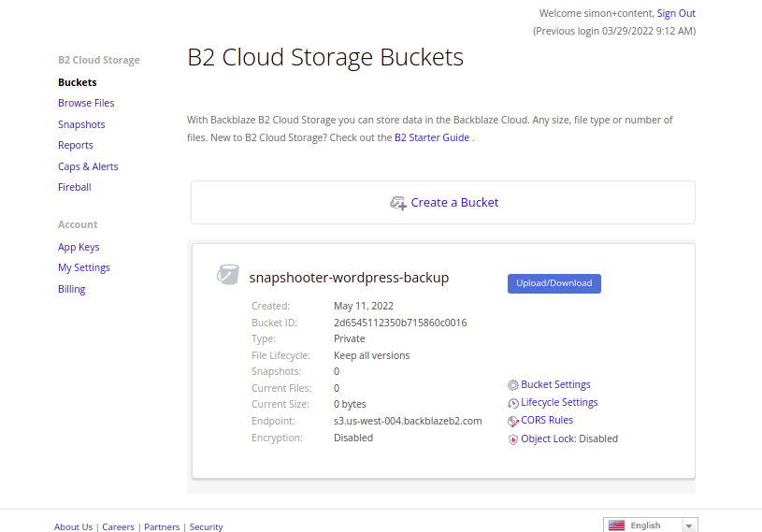Click the Type value Private
This screenshot has height=532, width=762.
coord(349,338)
